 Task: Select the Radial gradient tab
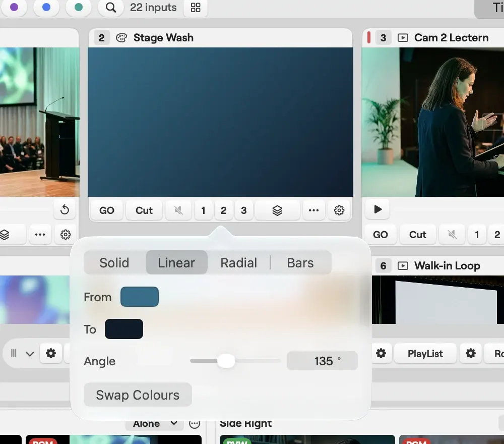tap(238, 262)
